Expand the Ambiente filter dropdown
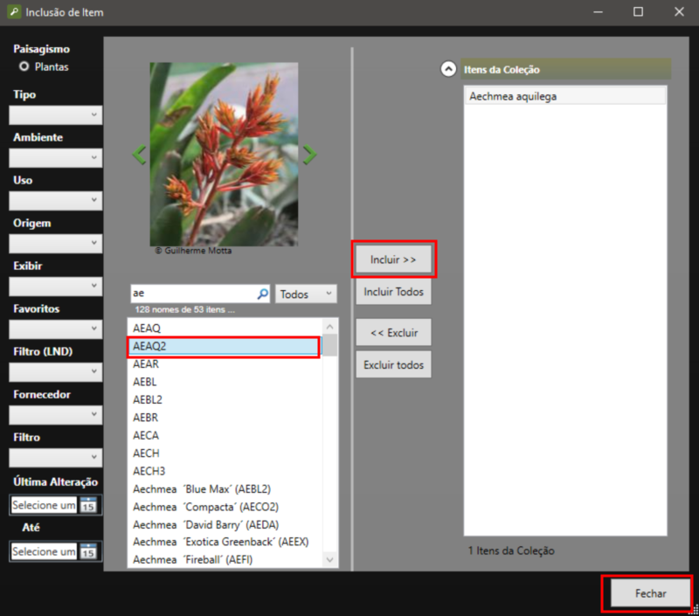Viewport: 699px width, 616px height. click(55, 158)
